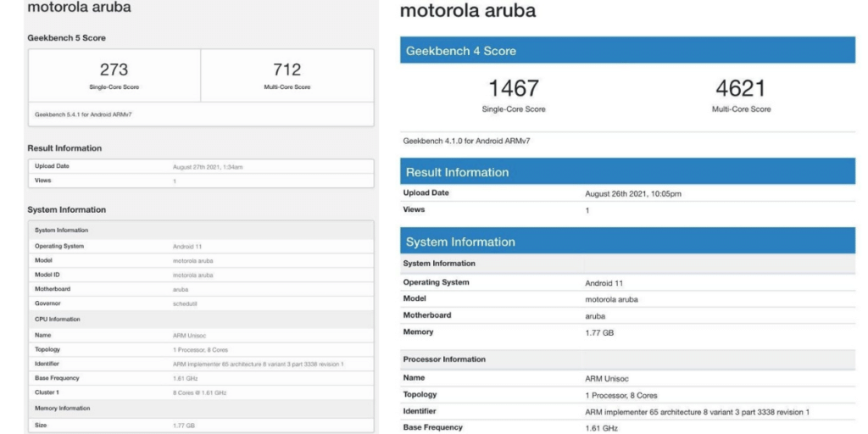This screenshot has height=434, width=868.
Task: Select 'Identifier' label on Geekbench 5 page
Action: click(x=47, y=364)
